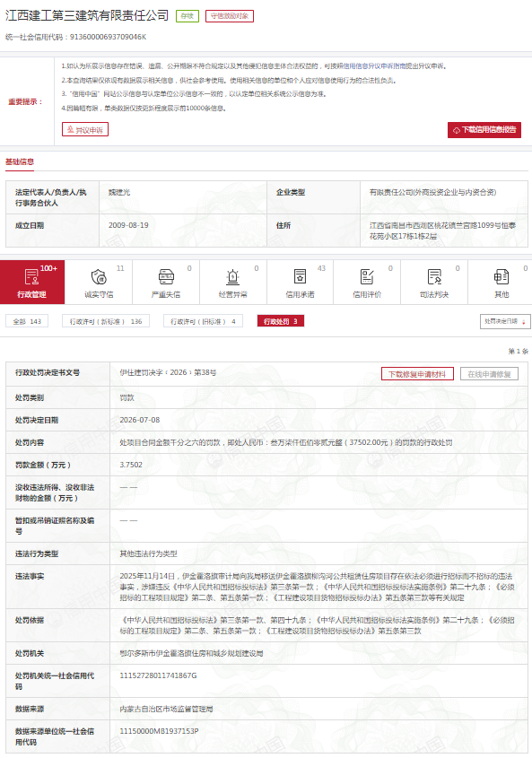The width and height of the screenshot is (532, 758).
Task: Select fine amount 3.7502
Action: click(131, 465)
